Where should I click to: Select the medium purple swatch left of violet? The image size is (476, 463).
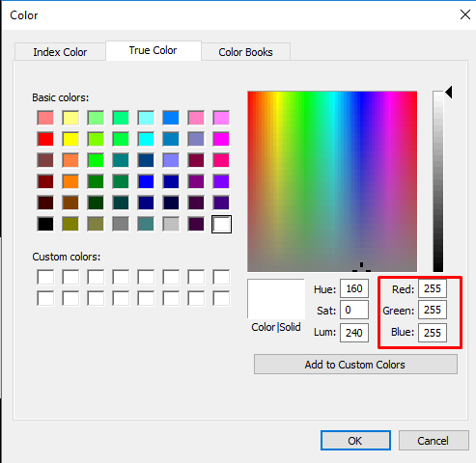196,181
